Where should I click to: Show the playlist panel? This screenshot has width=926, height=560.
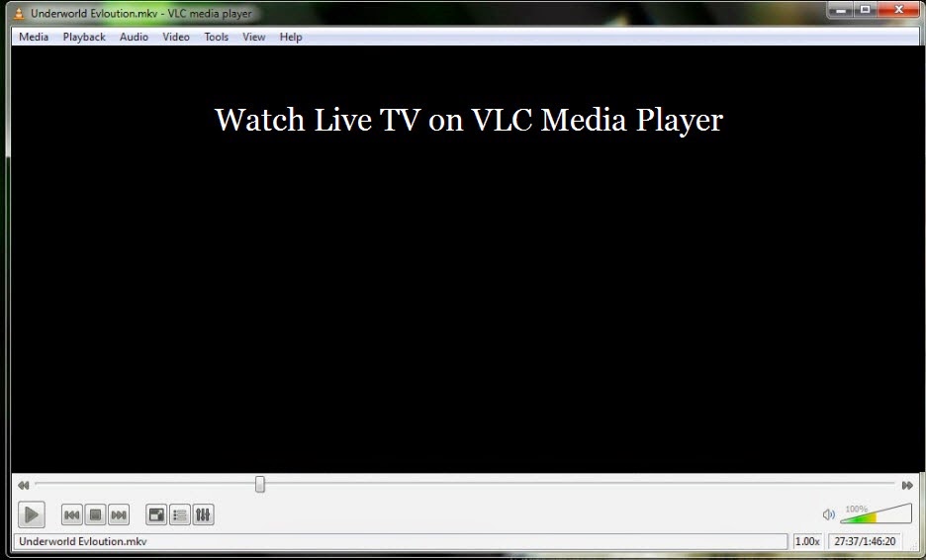pos(179,515)
